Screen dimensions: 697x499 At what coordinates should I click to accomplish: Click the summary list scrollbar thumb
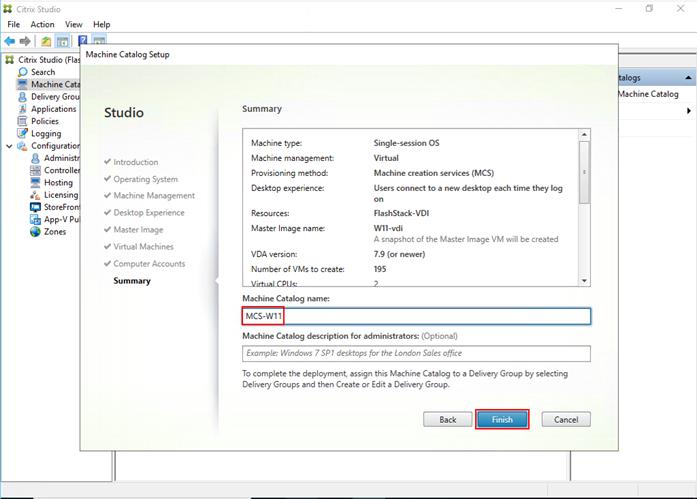tap(584, 172)
